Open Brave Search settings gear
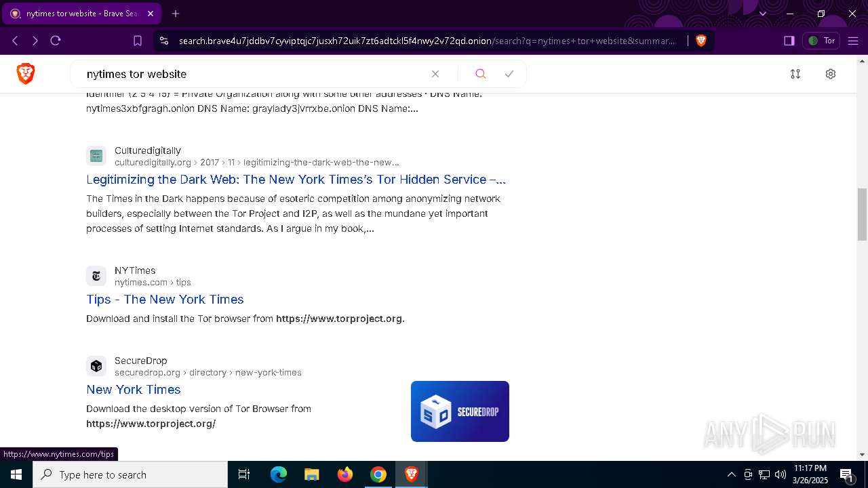 [831, 74]
